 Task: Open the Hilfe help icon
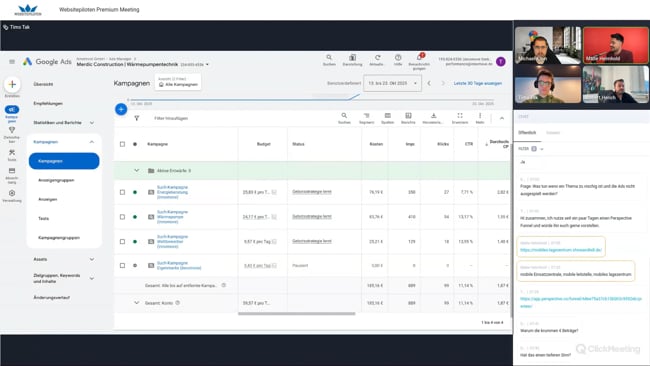[398, 58]
